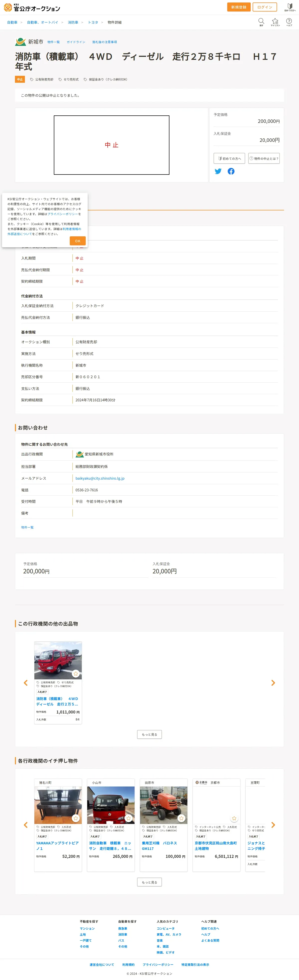299x980 pixels.
Task: Click footer マンション link
Action: click(x=87, y=928)
